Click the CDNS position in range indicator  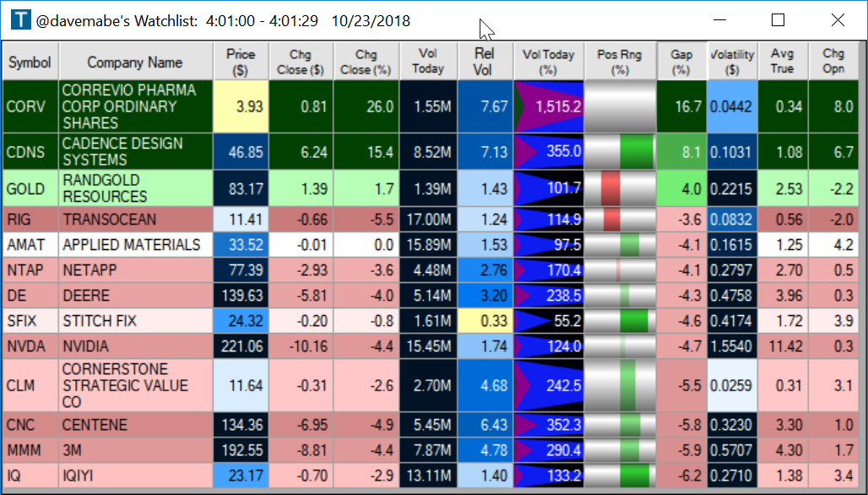click(x=620, y=152)
